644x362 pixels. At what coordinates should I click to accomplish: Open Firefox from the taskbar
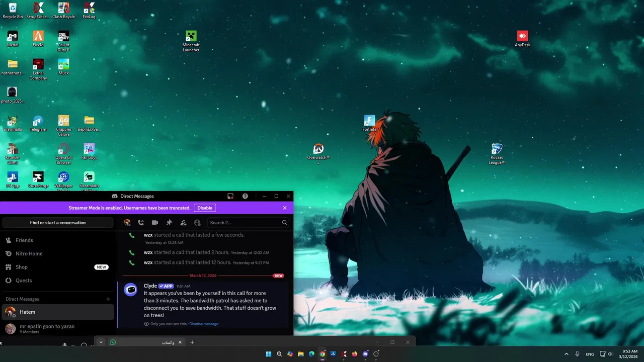355,354
